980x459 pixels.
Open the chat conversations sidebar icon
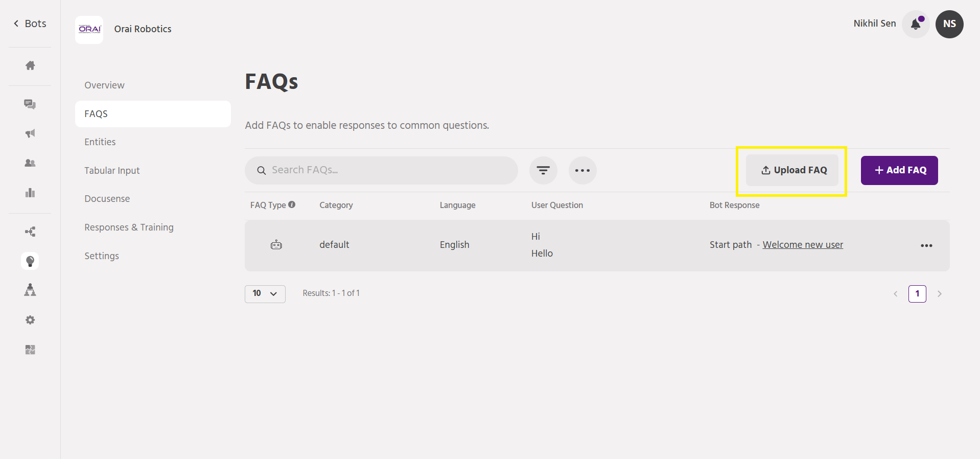click(30, 104)
